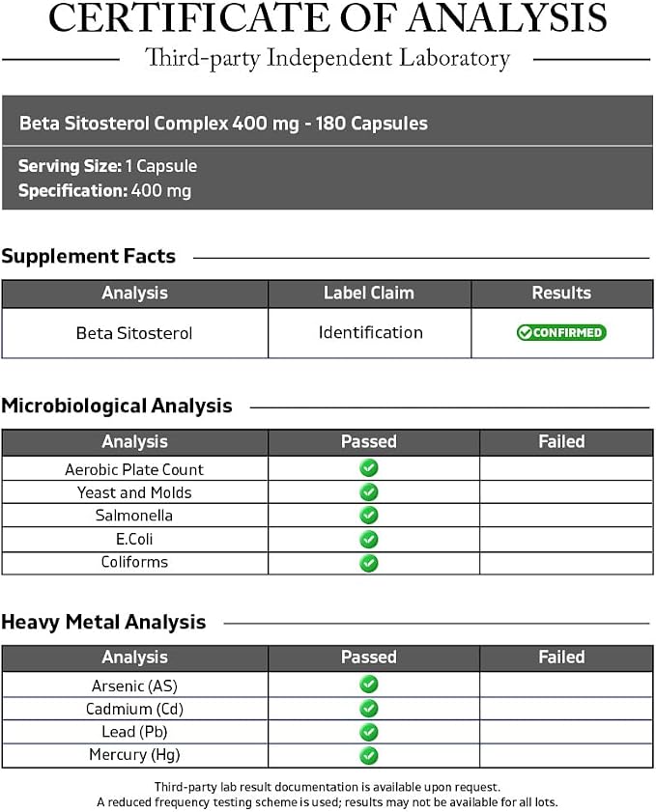The height and width of the screenshot is (812, 656).
Task: Click the Lead (Pb) passed checkmark
Action: coord(369,732)
